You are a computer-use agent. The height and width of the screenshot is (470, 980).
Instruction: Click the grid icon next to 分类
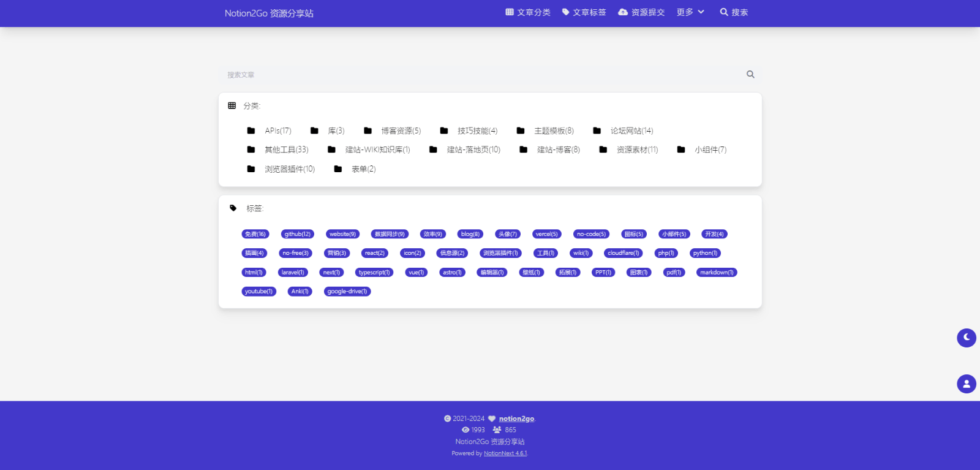[232, 105]
